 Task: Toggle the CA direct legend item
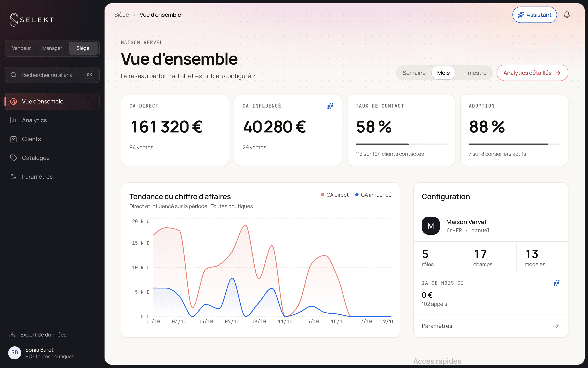[335, 195]
